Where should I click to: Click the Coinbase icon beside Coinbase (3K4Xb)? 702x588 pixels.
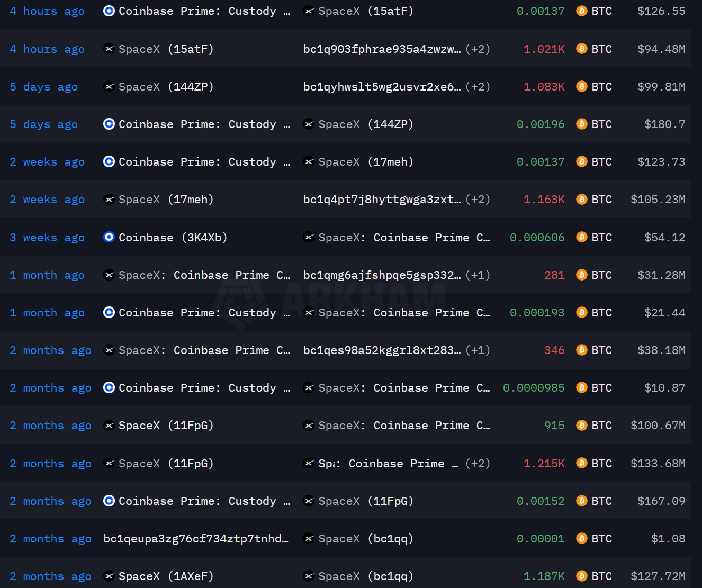click(109, 237)
